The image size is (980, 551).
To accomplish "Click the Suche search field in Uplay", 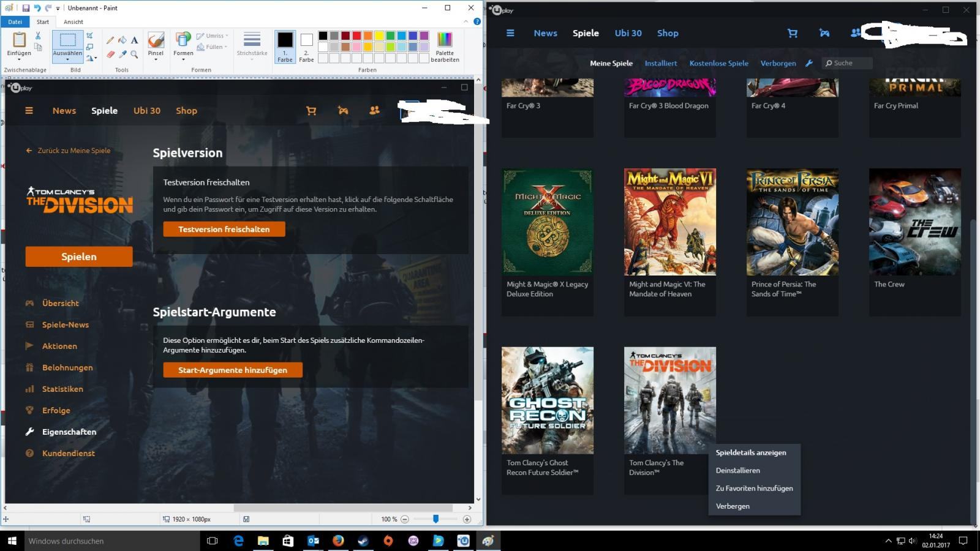I will [847, 63].
